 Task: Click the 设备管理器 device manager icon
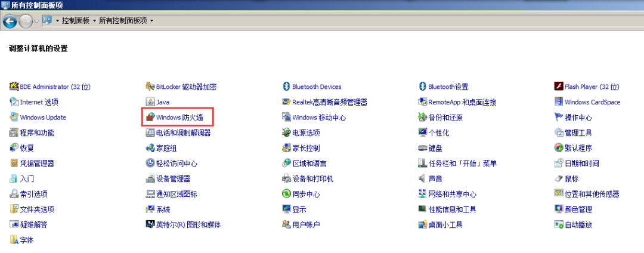coord(150,179)
